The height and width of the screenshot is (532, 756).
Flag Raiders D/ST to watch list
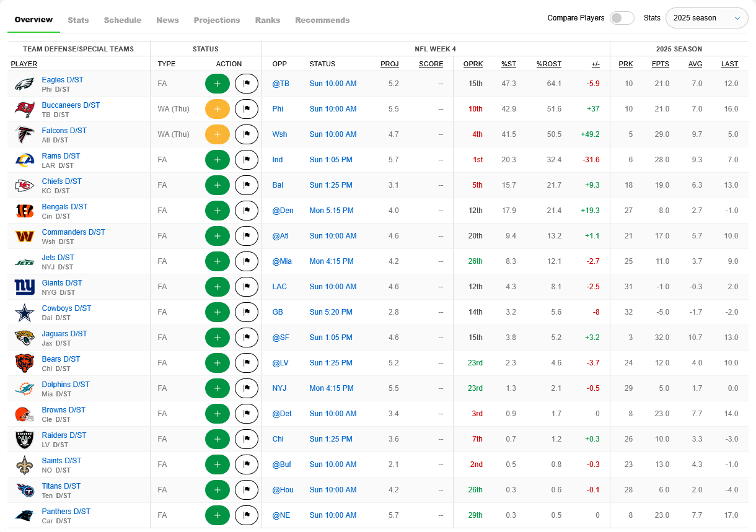[x=247, y=439]
